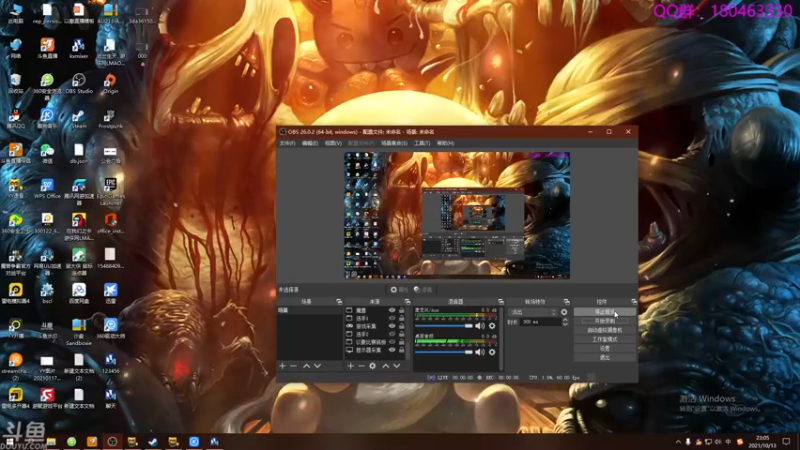Open the Windows Start button
This screenshot has height=450, width=800.
coord(9,442)
